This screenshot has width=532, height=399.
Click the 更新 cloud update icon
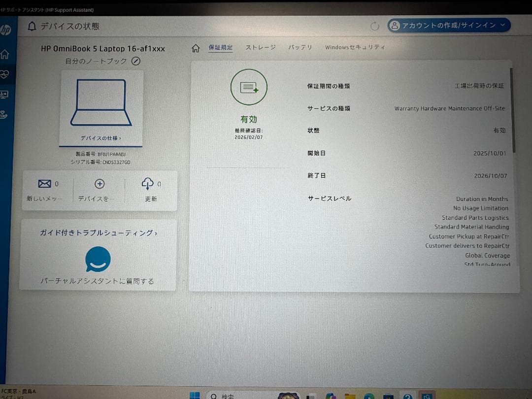(x=148, y=183)
